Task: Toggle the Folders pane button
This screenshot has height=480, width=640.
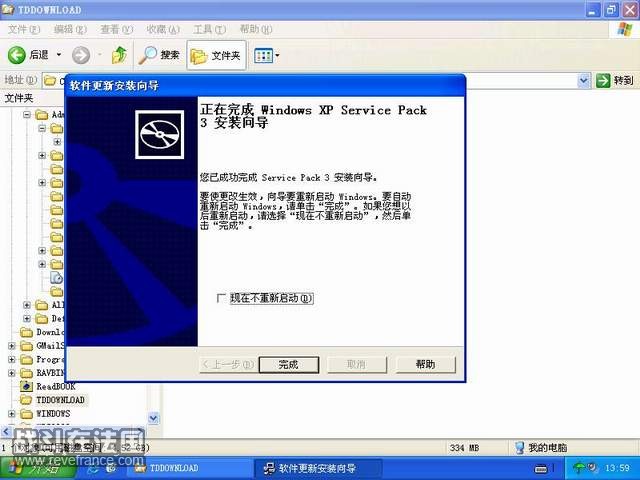Action: [x=216, y=55]
